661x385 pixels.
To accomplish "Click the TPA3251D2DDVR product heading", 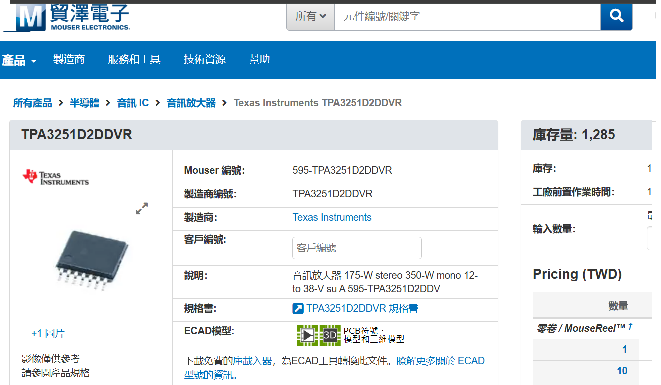I will (77, 135).
